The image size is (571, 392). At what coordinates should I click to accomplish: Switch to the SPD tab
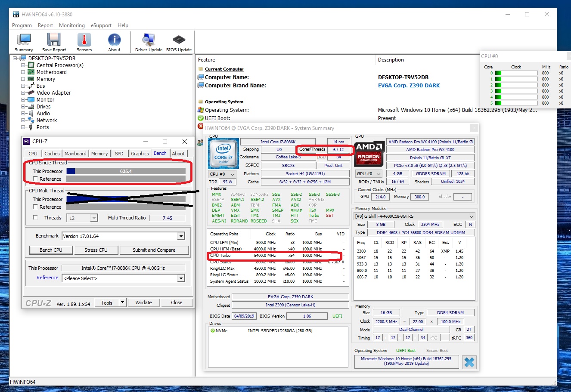point(119,154)
